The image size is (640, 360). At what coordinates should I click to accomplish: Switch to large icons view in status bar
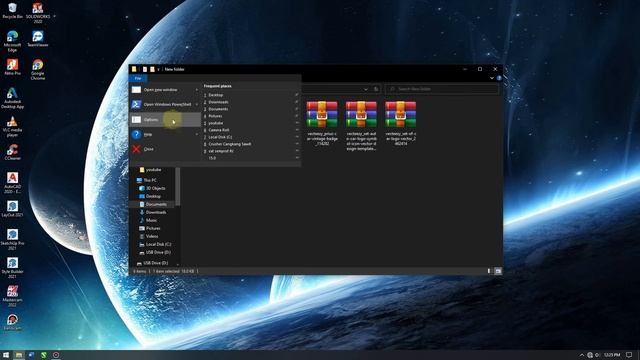pos(498,271)
